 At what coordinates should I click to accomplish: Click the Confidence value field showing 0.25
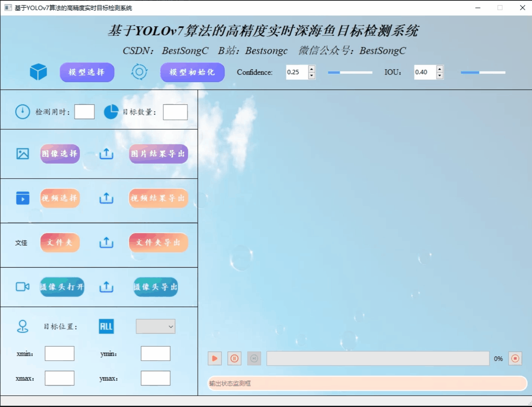point(297,72)
